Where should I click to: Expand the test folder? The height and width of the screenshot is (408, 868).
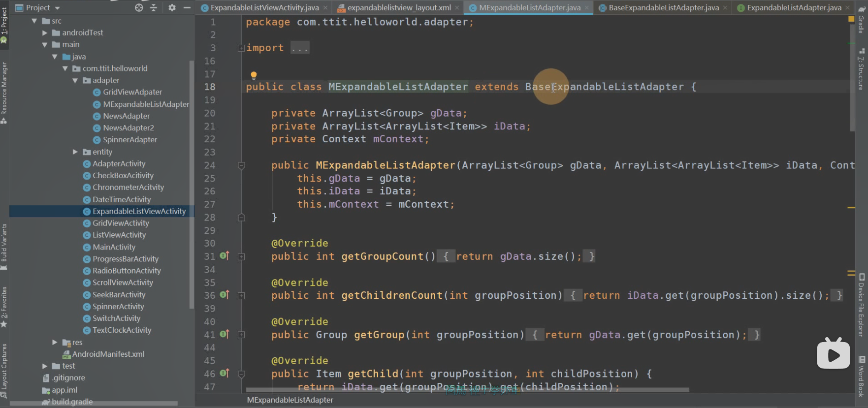coord(45,366)
